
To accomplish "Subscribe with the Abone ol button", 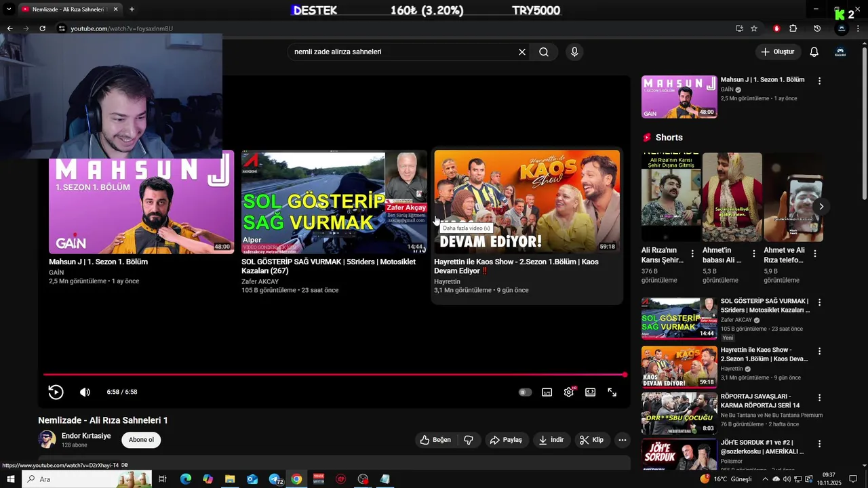I will (x=141, y=440).
